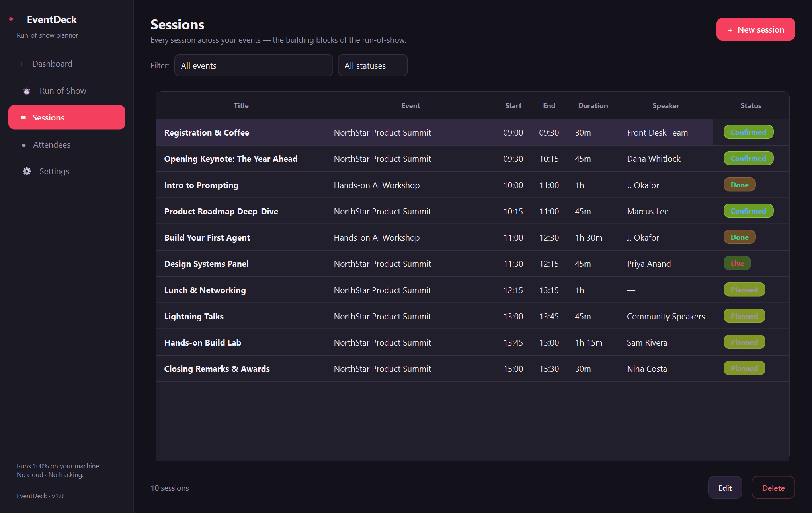Click speaker Priya Anand
Screen dimensions: 812x513
pyautogui.click(x=649, y=264)
